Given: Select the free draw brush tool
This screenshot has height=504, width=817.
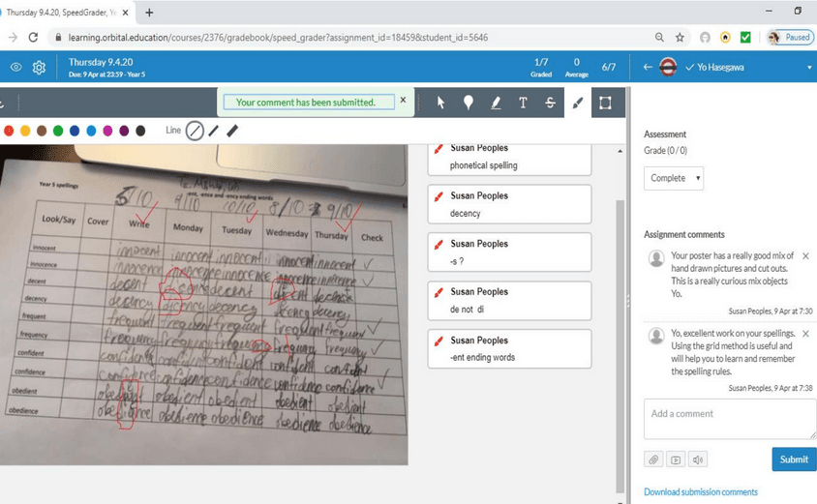Looking at the screenshot, I should pos(578,103).
